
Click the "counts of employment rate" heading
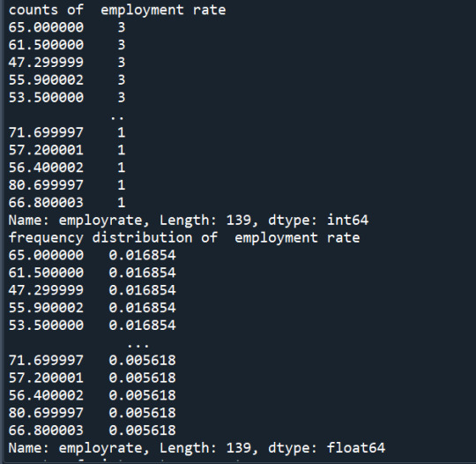coord(117,10)
